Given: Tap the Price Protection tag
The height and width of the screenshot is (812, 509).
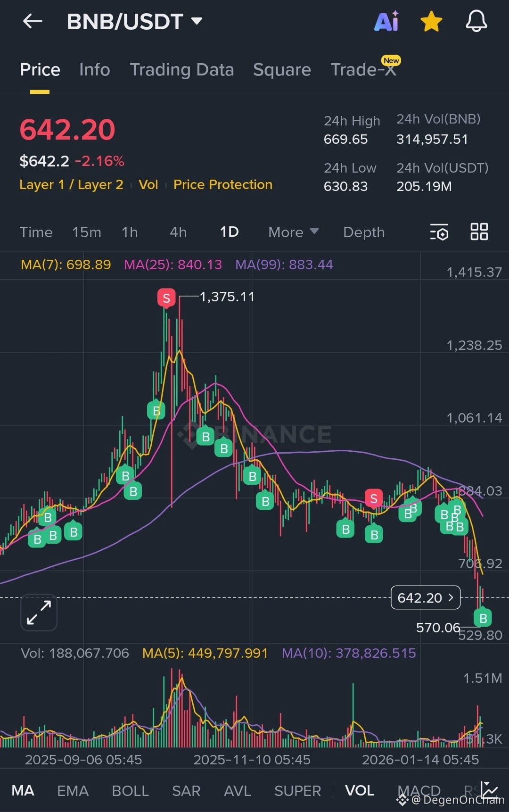Looking at the screenshot, I should 223,184.
